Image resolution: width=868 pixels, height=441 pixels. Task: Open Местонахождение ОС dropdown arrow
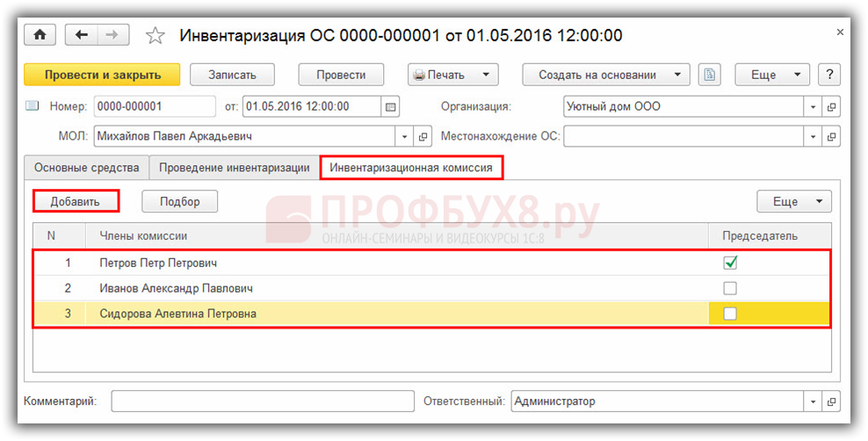pyautogui.click(x=813, y=137)
